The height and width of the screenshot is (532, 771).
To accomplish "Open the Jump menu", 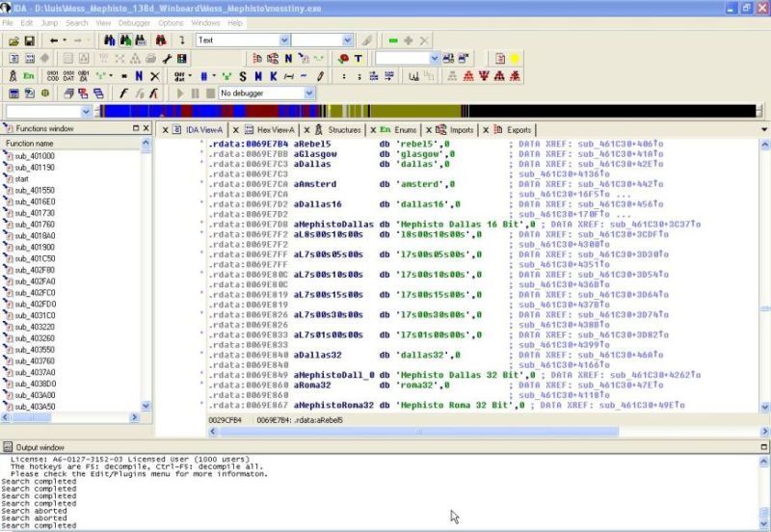I will click(49, 23).
